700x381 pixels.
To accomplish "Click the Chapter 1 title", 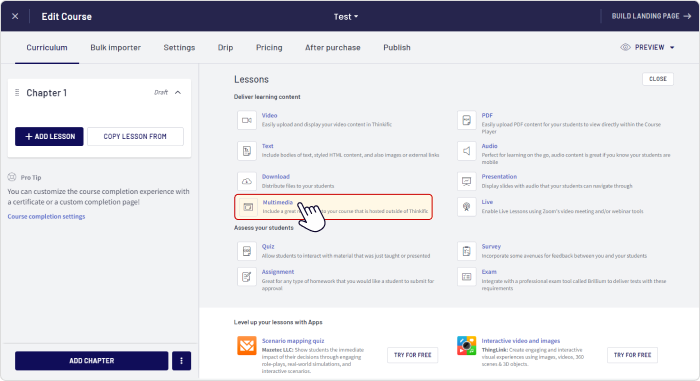I will [46, 93].
